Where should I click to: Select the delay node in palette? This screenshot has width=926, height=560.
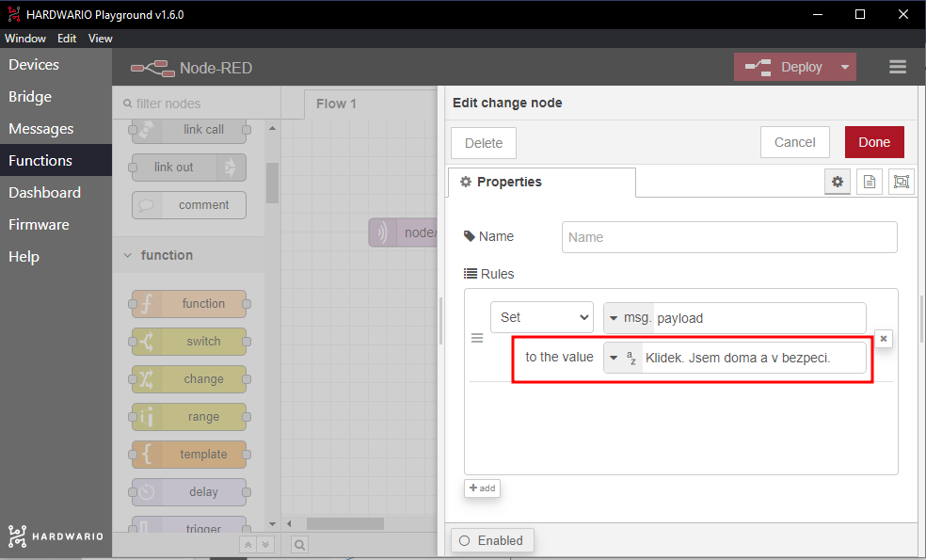189,492
